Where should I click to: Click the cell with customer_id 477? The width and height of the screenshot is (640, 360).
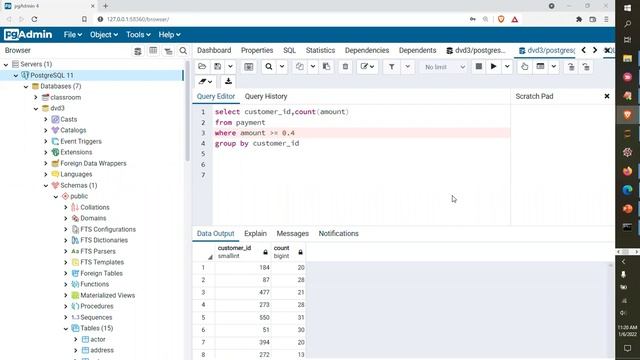point(242,292)
